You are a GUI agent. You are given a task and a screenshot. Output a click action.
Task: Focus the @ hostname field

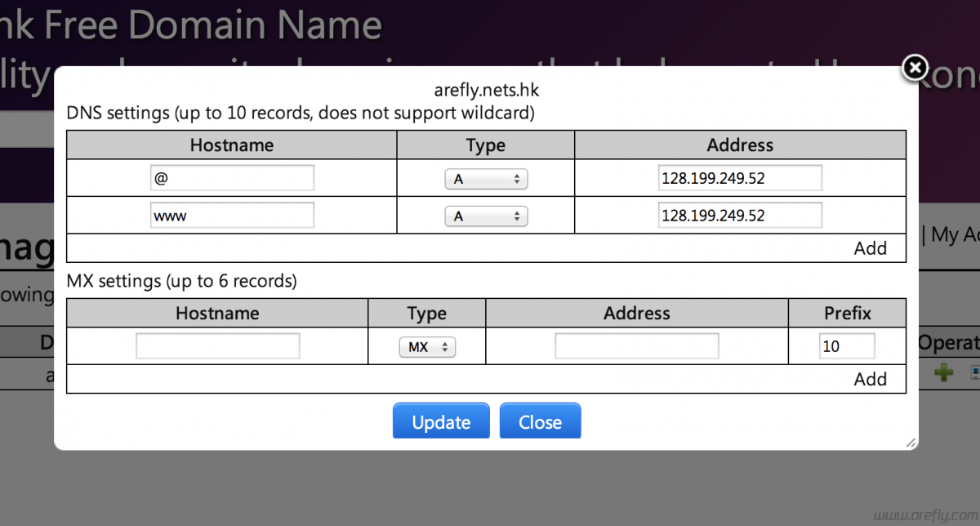point(232,178)
